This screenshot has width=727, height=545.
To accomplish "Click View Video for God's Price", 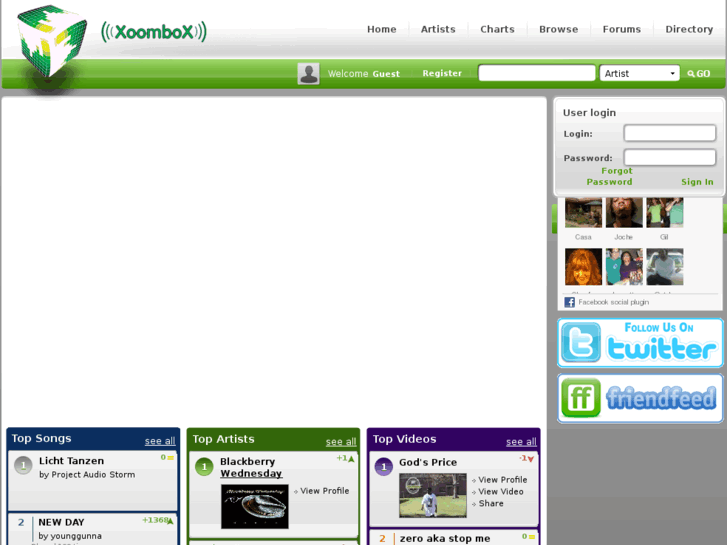I will pos(501,492).
